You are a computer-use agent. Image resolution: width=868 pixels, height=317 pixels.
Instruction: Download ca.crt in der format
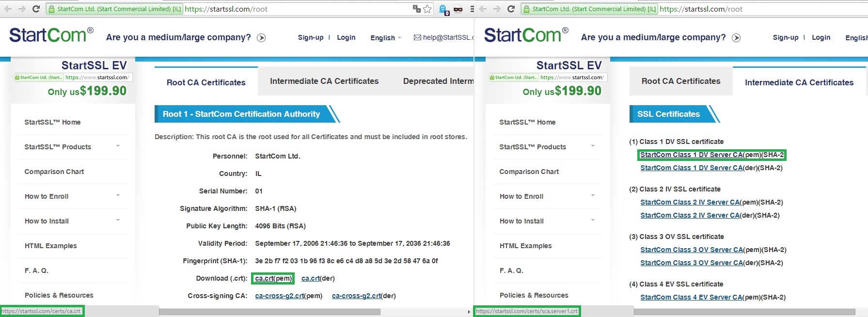(x=318, y=278)
